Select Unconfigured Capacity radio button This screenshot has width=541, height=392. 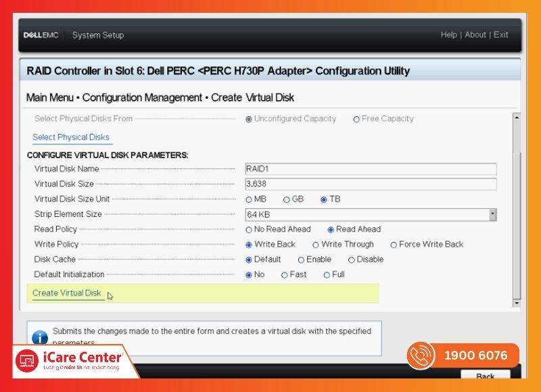pos(248,119)
